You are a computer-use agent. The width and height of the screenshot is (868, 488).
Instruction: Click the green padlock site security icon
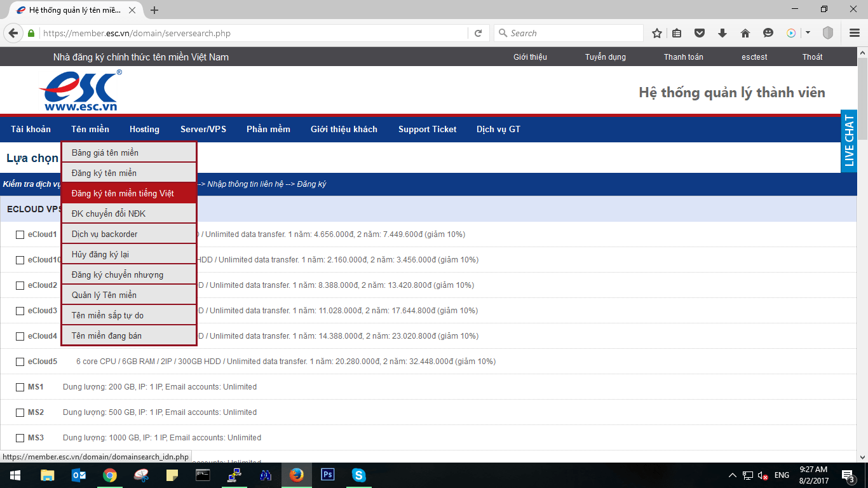[x=31, y=33]
